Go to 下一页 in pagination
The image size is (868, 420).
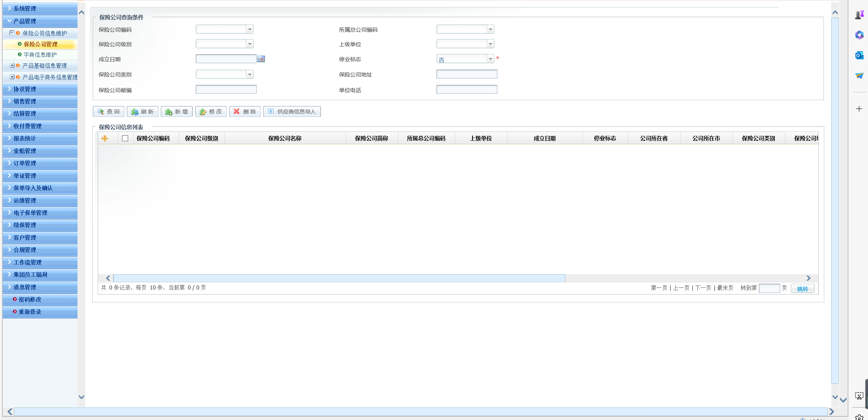[x=703, y=288]
